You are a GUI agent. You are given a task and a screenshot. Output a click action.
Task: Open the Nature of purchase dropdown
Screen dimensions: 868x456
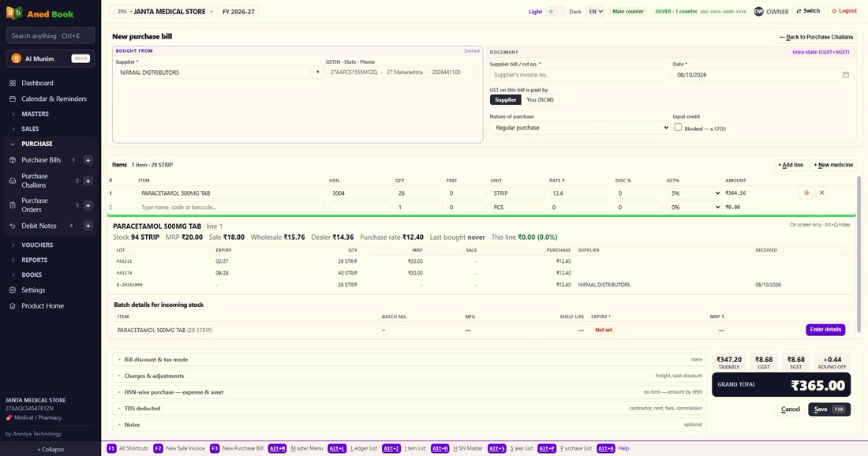(580, 128)
